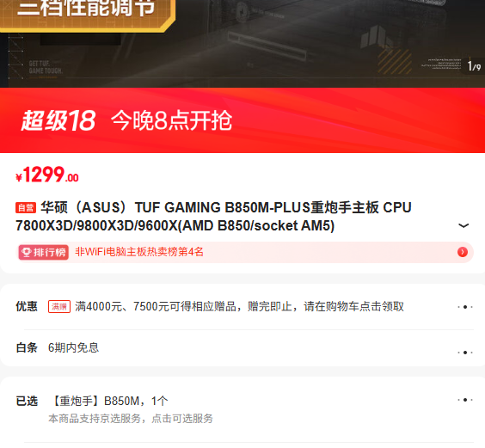This screenshot has height=448, width=485.
Task: Open more options in the 优惠 row
Action: (465, 307)
